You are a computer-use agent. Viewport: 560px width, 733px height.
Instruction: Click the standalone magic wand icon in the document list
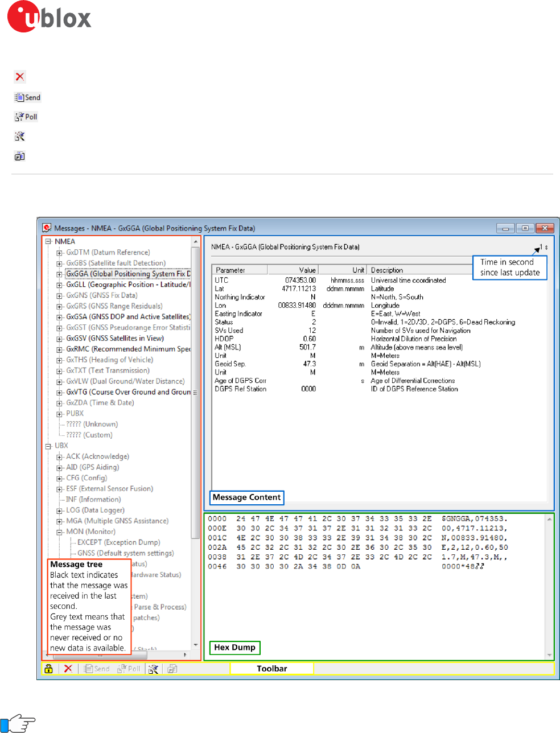coord(19,136)
